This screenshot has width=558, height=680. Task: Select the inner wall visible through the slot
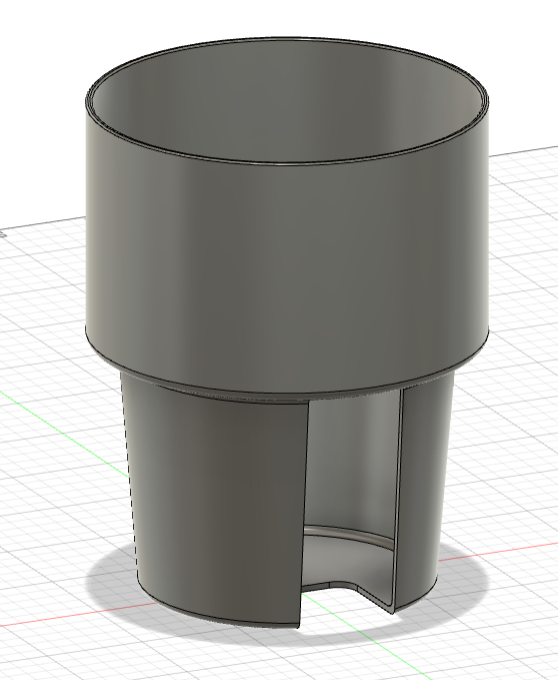[x=351, y=460]
